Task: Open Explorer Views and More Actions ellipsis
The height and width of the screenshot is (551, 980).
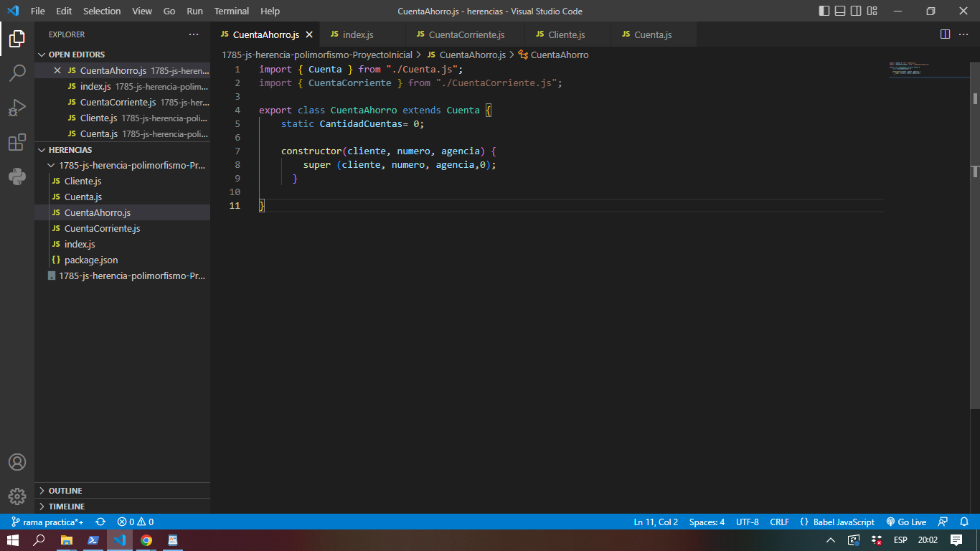Action: tap(194, 34)
